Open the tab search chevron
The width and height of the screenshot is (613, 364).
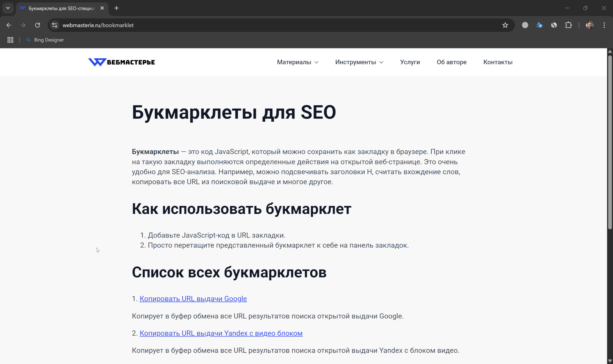click(8, 8)
